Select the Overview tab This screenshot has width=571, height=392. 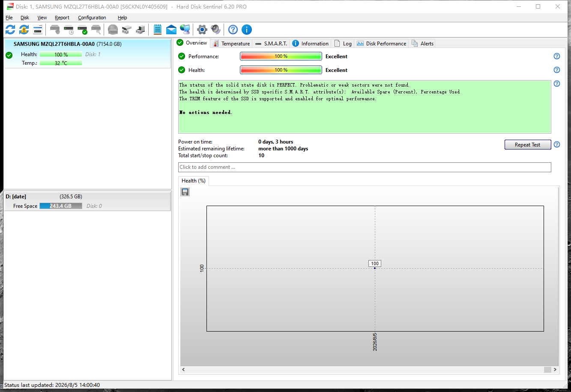192,43
